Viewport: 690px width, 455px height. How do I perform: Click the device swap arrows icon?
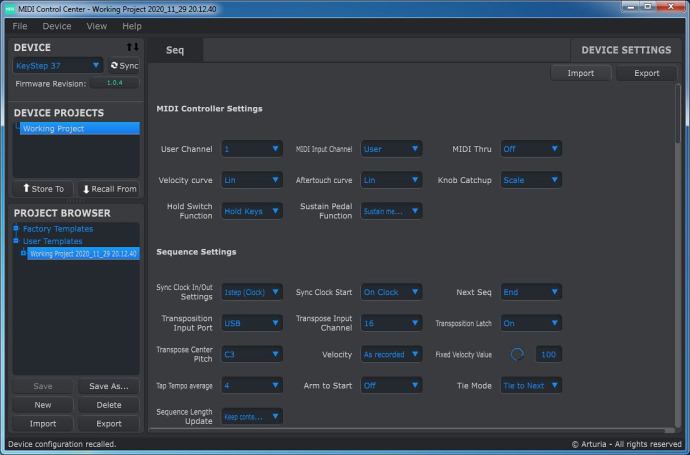point(132,47)
